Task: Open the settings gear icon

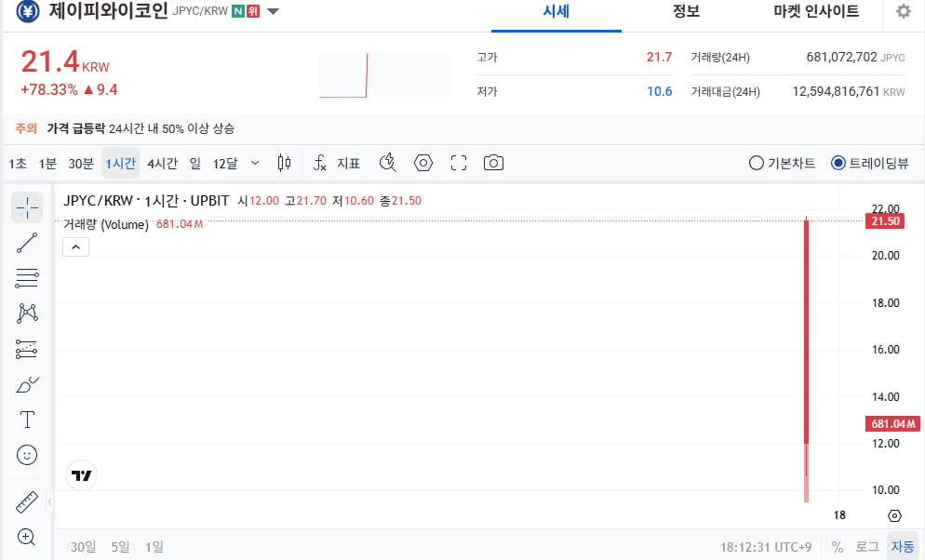Action: click(x=904, y=11)
